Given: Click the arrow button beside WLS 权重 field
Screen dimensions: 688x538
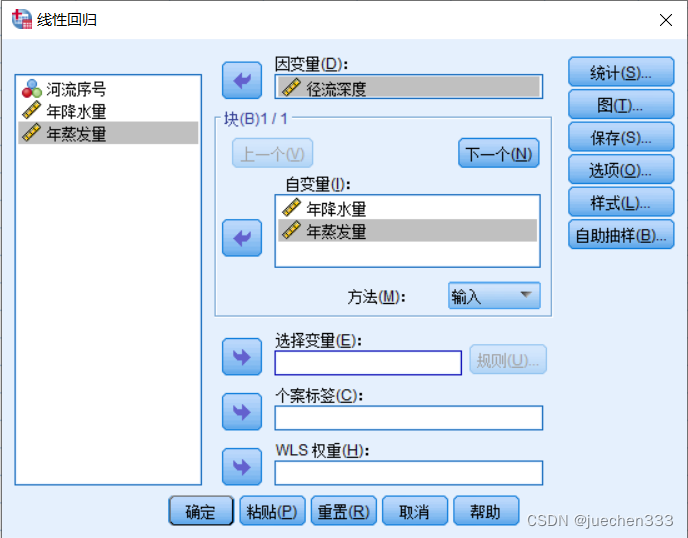Looking at the screenshot, I should pyautogui.click(x=242, y=466).
